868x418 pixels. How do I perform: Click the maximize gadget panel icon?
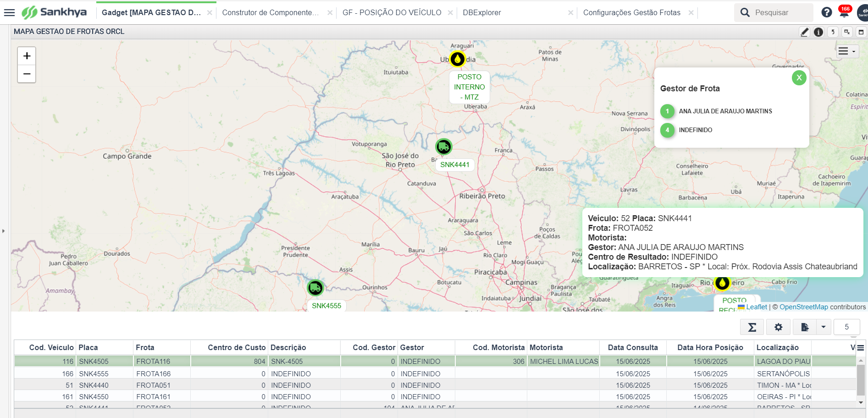click(861, 32)
